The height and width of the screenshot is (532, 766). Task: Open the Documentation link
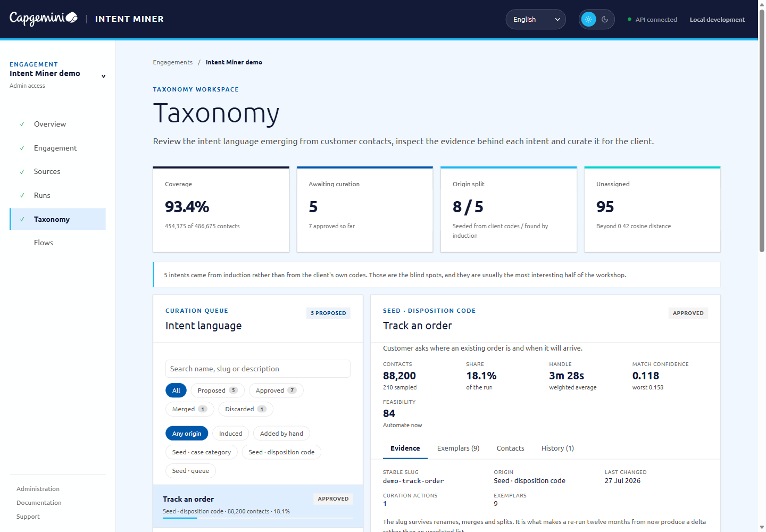[x=39, y=503]
